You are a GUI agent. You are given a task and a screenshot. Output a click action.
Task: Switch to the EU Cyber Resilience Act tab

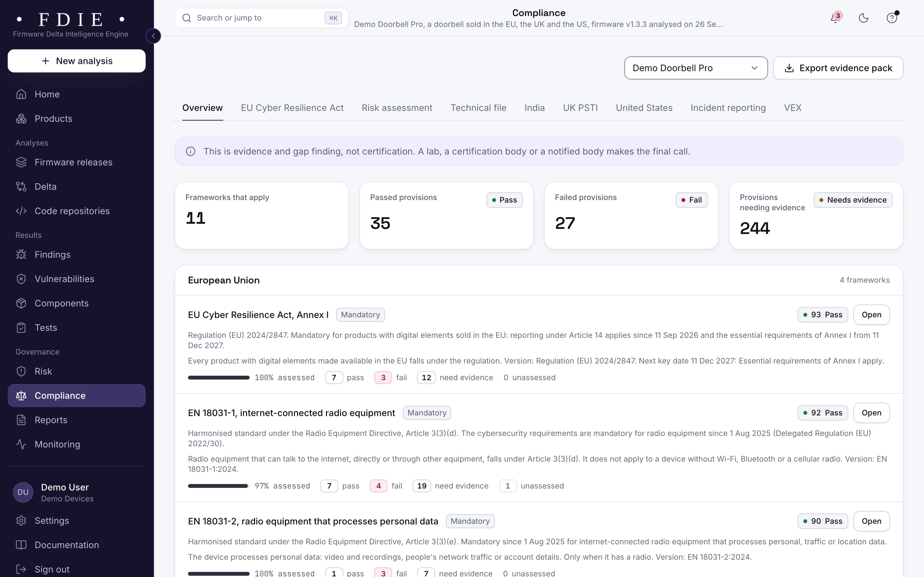[292, 108]
